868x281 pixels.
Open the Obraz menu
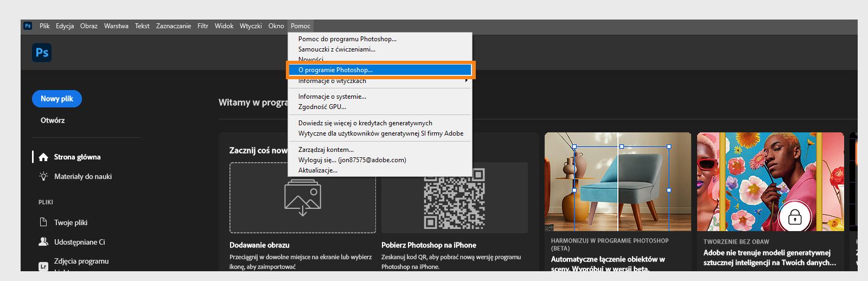point(89,26)
